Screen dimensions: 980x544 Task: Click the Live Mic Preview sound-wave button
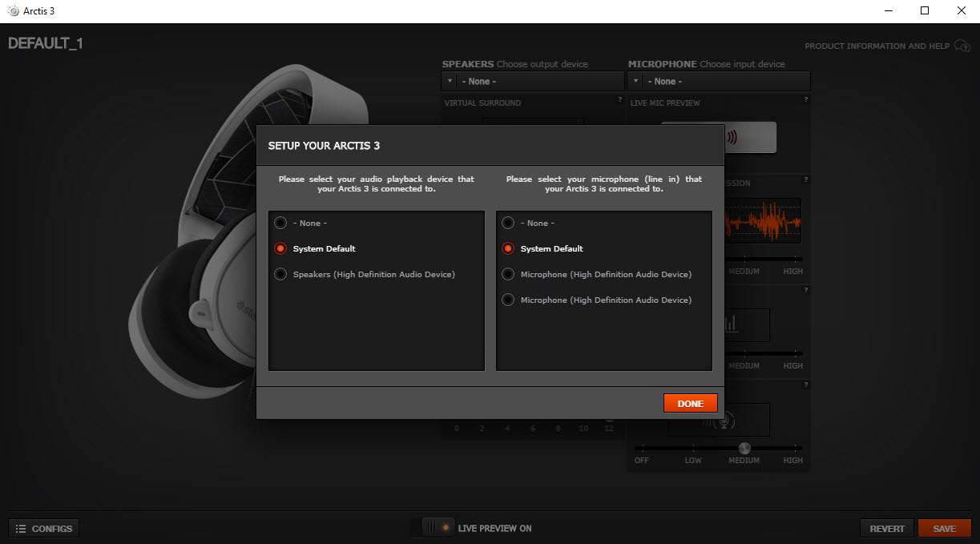tap(750, 137)
